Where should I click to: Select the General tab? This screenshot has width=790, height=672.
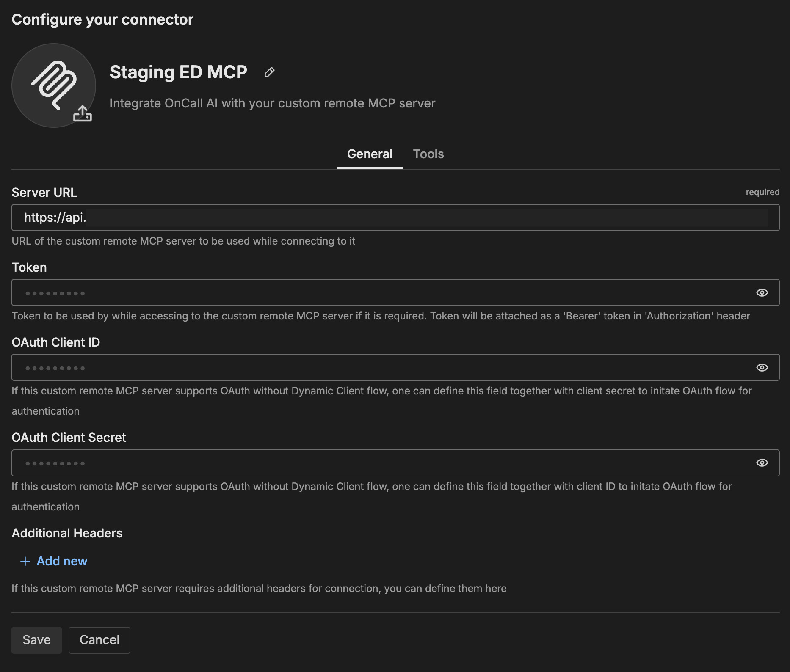369,154
